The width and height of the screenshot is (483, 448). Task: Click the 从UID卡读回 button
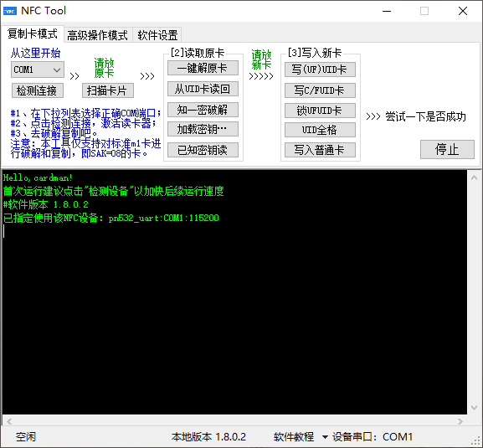click(203, 89)
